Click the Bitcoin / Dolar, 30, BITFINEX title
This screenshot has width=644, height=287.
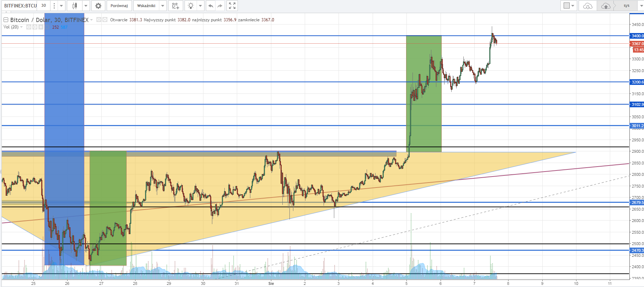[49, 20]
